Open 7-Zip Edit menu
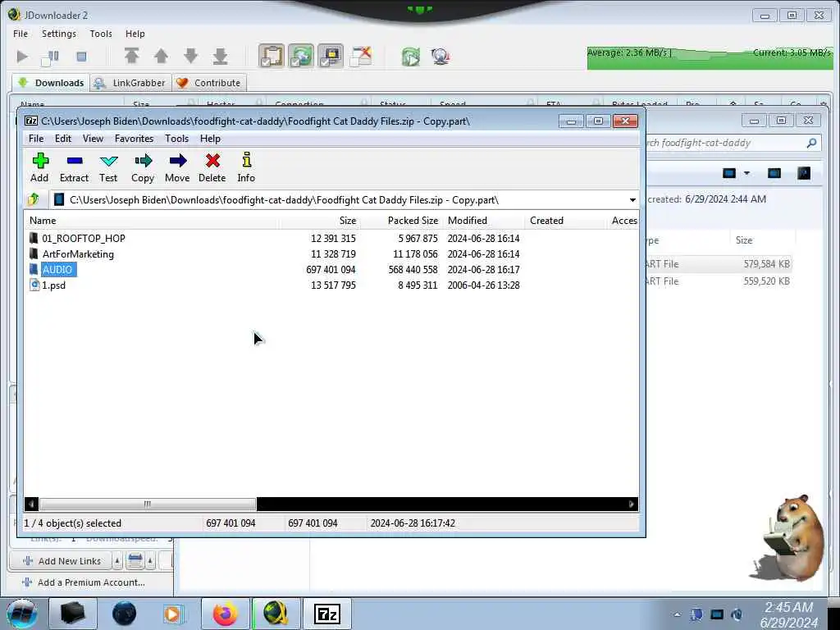Image resolution: width=840 pixels, height=630 pixels. tap(62, 138)
